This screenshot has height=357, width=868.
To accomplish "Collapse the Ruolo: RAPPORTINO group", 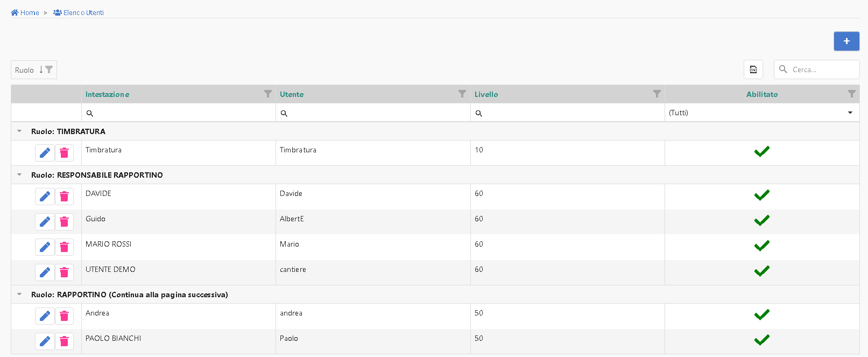I will [19, 295].
